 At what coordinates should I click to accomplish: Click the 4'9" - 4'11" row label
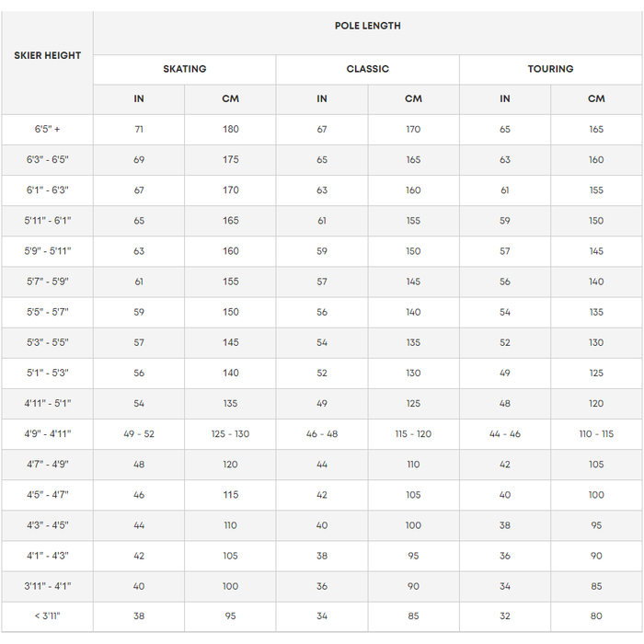[47, 434]
